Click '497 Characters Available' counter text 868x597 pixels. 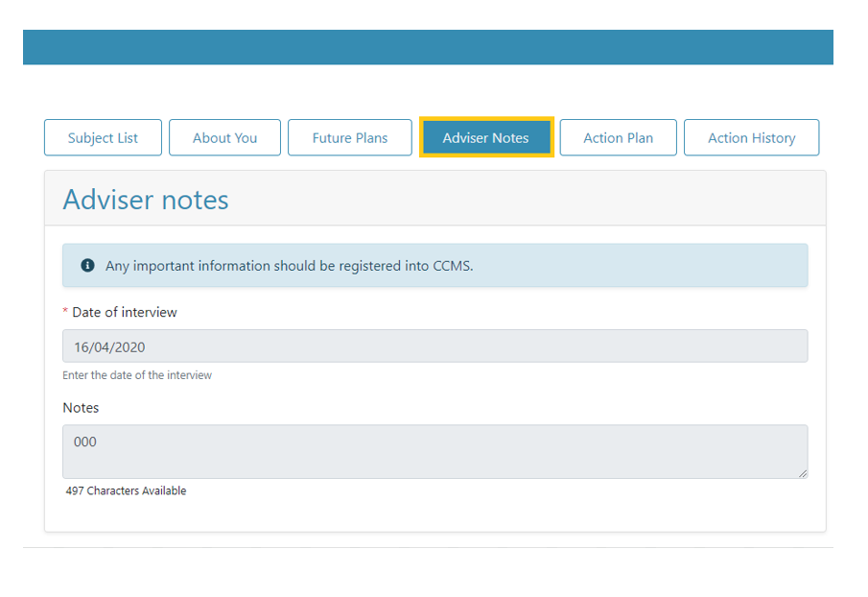(127, 490)
